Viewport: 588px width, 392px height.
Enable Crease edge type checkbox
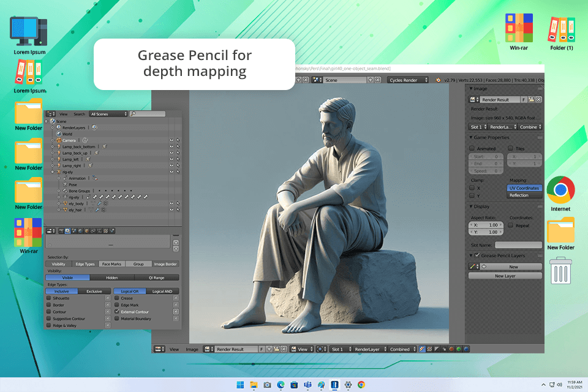pyautogui.click(x=117, y=298)
